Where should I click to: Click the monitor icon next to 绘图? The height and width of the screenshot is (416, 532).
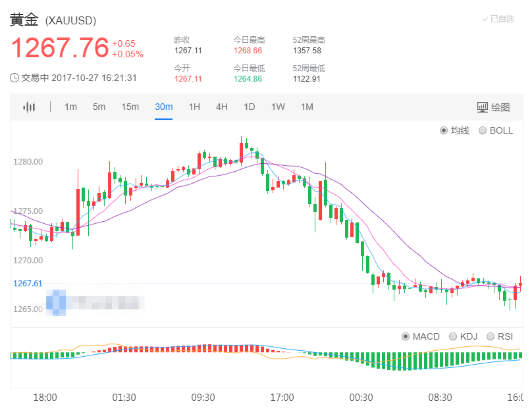click(x=483, y=106)
